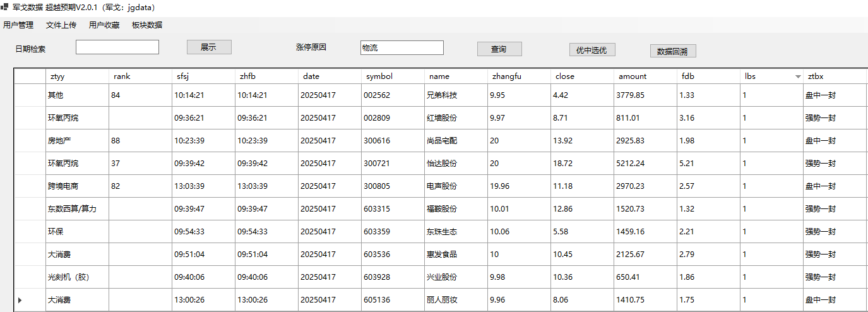868x312 pixels.
Task: Click zhfb cell 09:54:33
Action: [266, 232]
